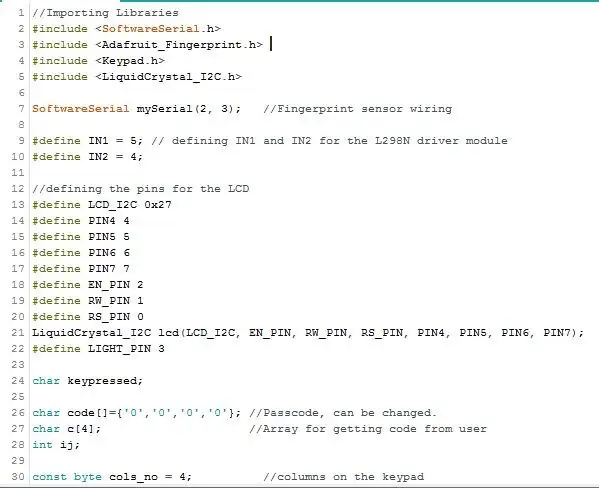Click the Fingerprint sensor wiring comment
This screenshot has width=599, height=488.
tap(358, 109)
